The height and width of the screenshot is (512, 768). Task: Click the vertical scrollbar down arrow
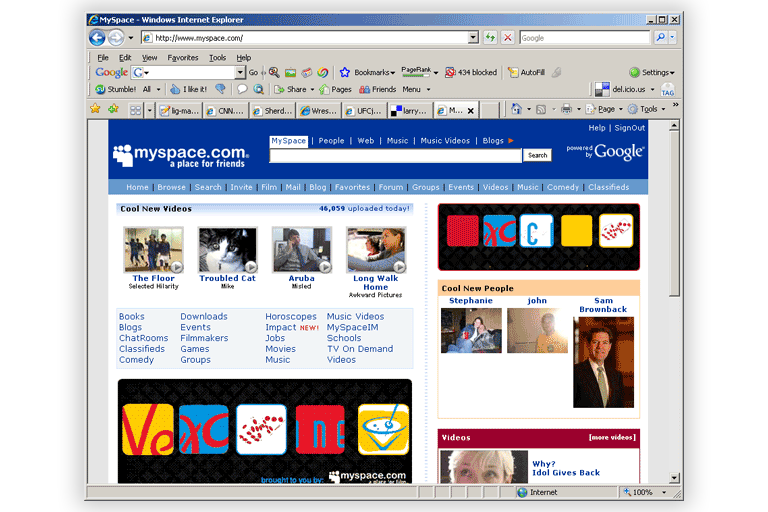coord(674,478)
